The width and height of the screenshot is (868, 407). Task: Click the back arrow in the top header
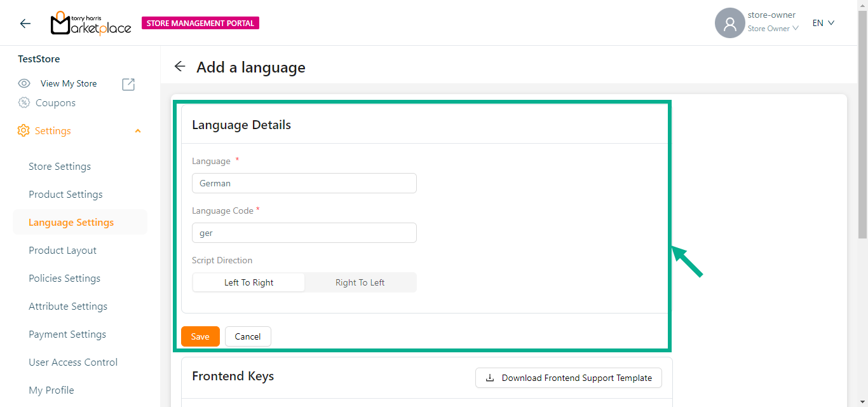pos(25,24)
